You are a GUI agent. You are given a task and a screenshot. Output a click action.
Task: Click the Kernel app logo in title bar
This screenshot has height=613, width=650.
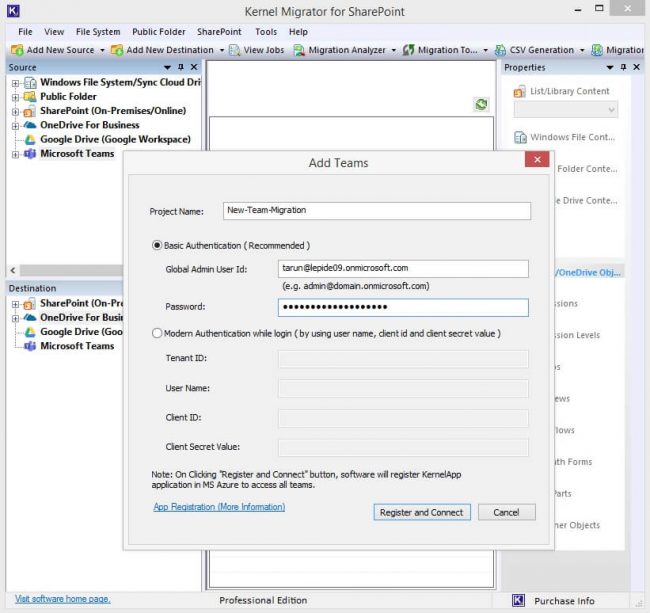click(x=13, y=10)
